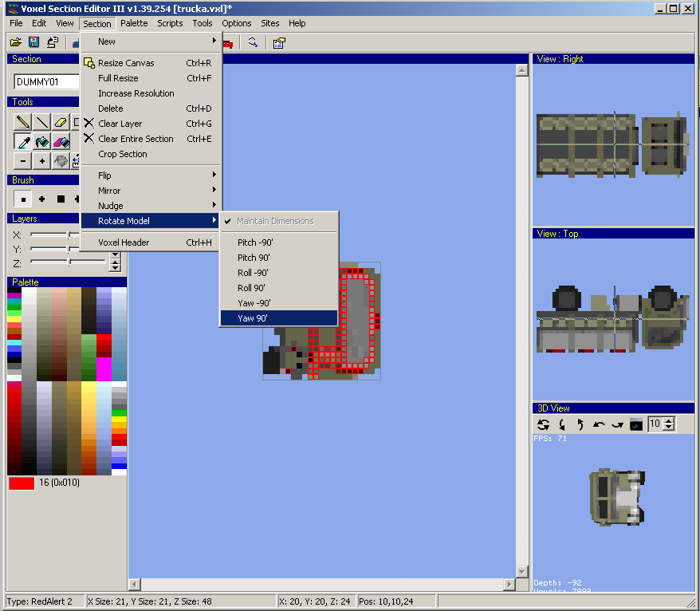Expand the New submenu
700x611 pixels.
[x=151, y=41]
